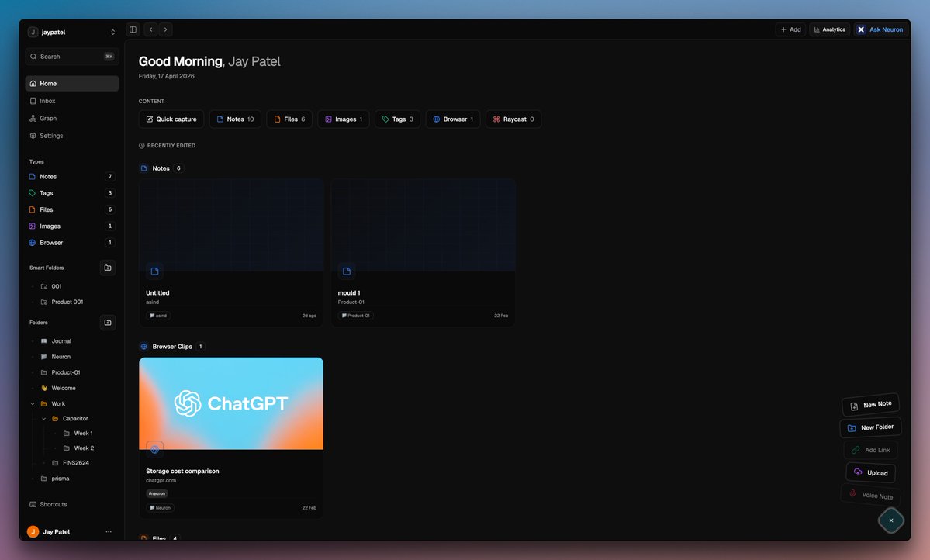930x560 pixels.
Task: Choose Add Link from quick menu
Action: pyautogui.click(x=871, y=450)
